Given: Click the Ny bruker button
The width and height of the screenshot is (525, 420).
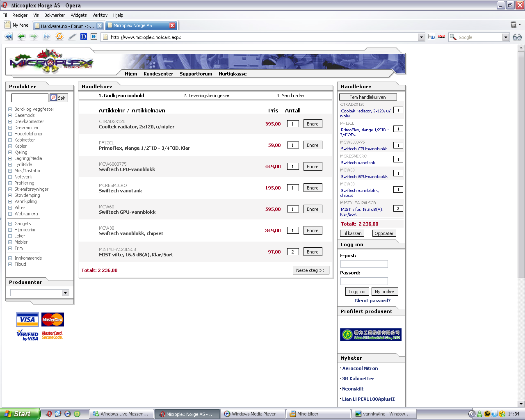Looking at the screenshot, I should 384,292.
